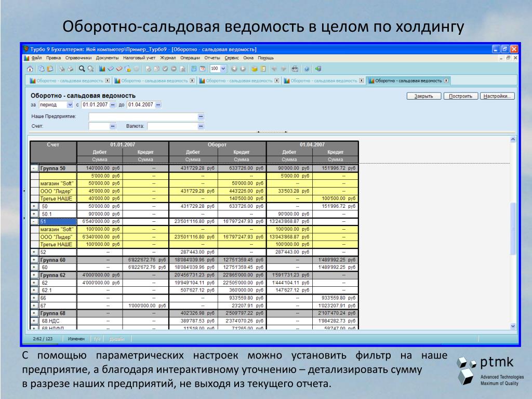Open the Валюта selection button
532x399 pixels.
point(201,126)
